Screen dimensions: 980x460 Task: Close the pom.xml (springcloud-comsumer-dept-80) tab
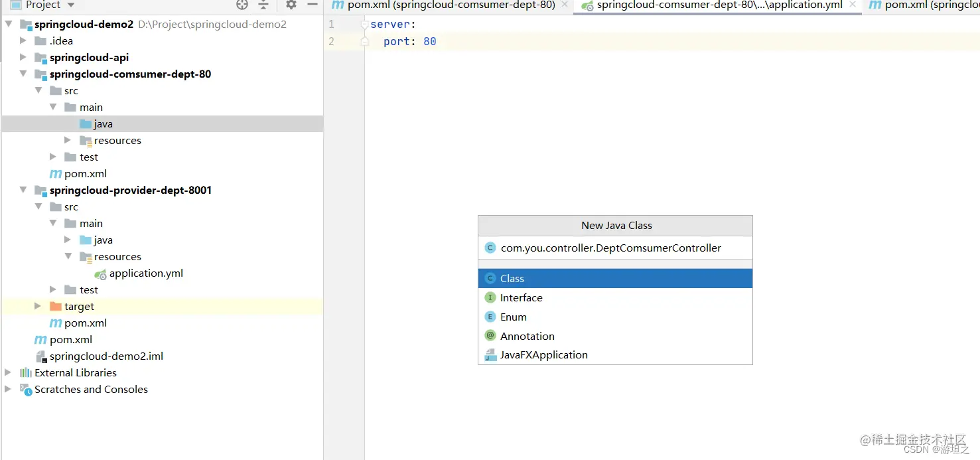(x=565, y=5)
